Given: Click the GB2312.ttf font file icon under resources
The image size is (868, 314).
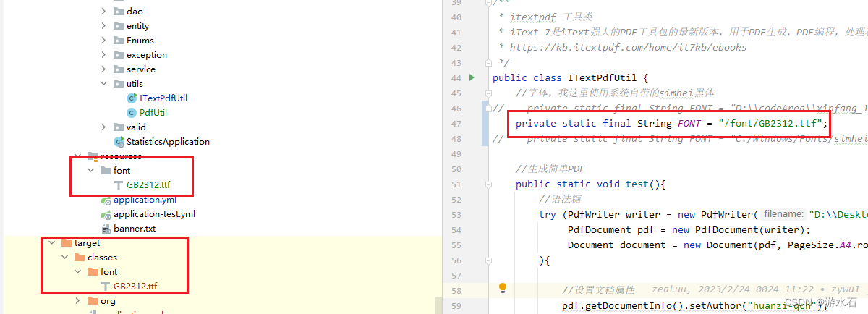Looking at the screenshot, I should (x=119, y=185).
